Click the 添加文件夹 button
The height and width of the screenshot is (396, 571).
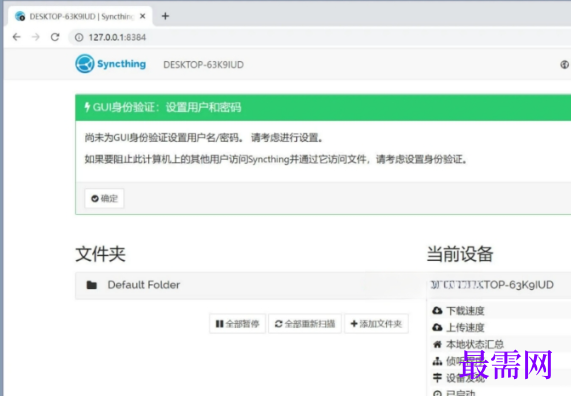pyautogui.click(x=376, y=324)
